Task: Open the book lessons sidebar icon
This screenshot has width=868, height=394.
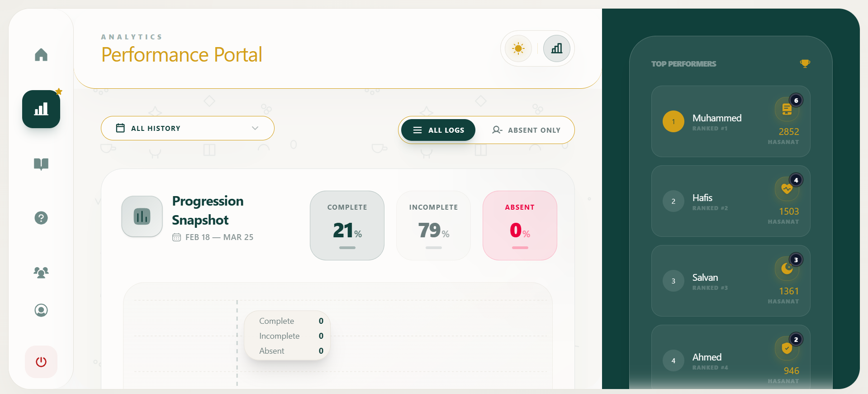Action: (x=41, y=163)
